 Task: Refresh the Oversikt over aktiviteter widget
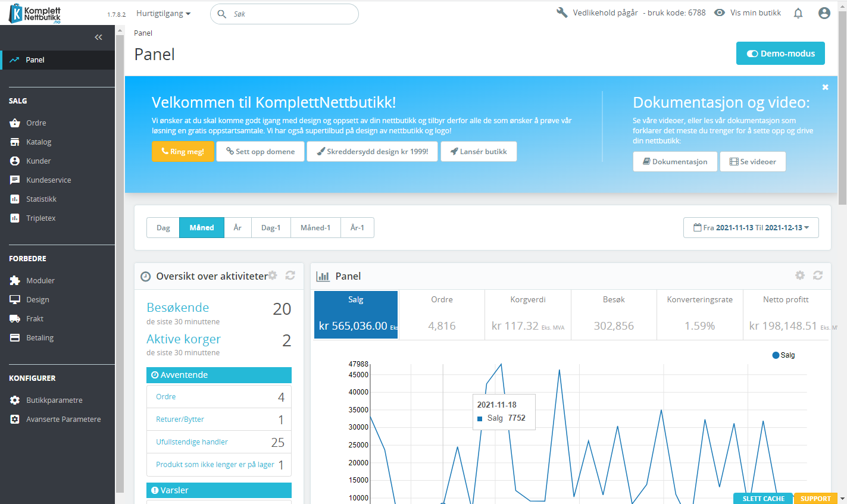[x=290, y=275]
